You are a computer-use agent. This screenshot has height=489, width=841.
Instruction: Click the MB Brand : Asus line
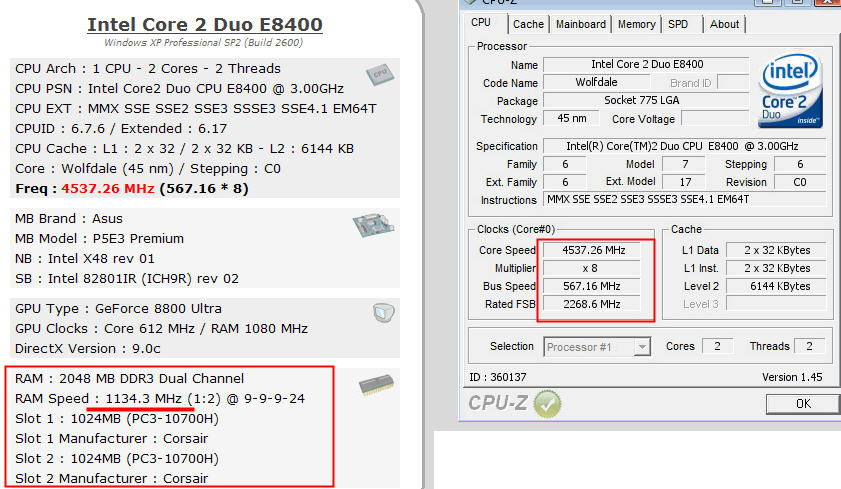click(x=69, y=219)
